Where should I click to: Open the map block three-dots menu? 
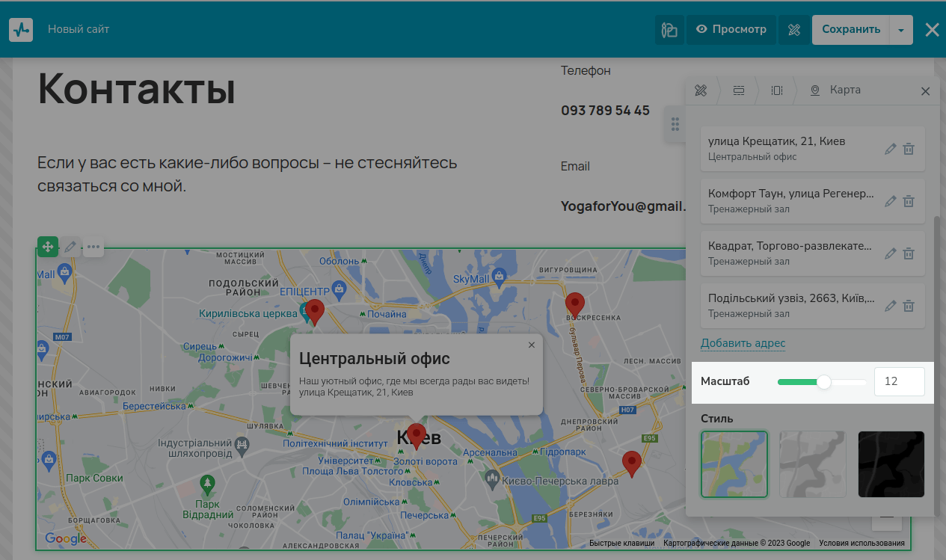93,247
